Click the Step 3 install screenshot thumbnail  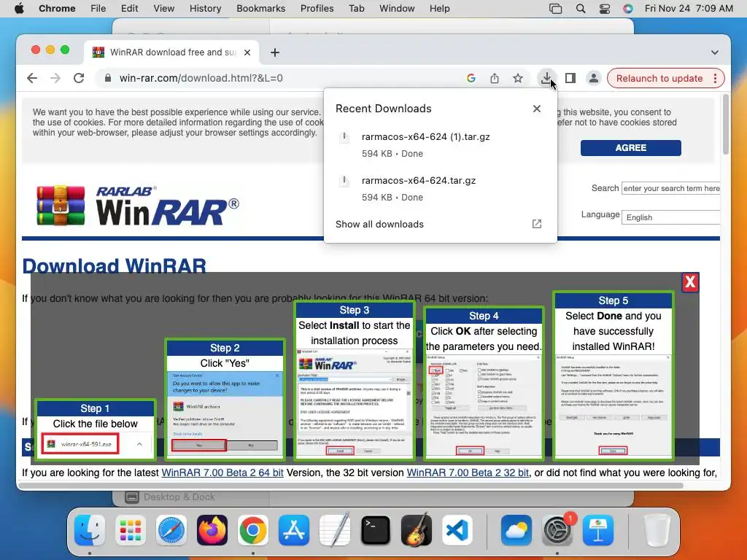(x=354, y=403)
